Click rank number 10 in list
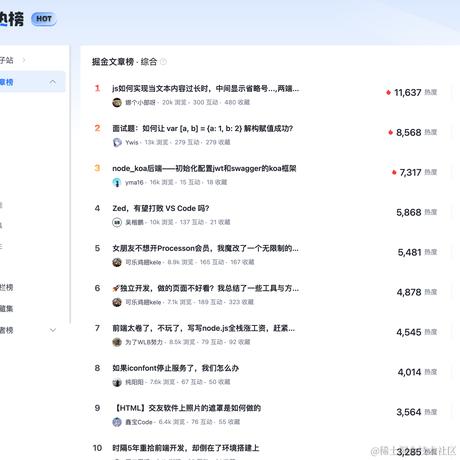Screen dimensions: 460x460 [x=97, y=448]
